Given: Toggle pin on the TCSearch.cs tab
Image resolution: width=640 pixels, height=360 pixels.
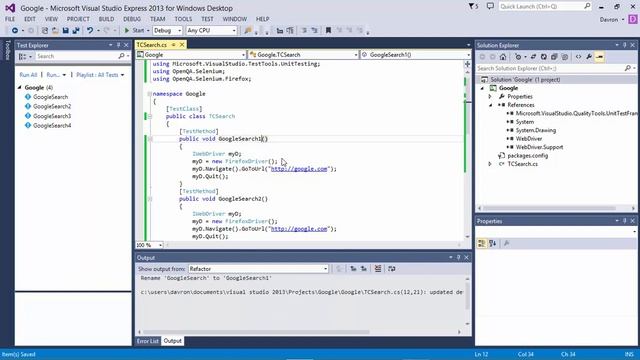Looking at the screenshot, I should (x=173, y=44).
